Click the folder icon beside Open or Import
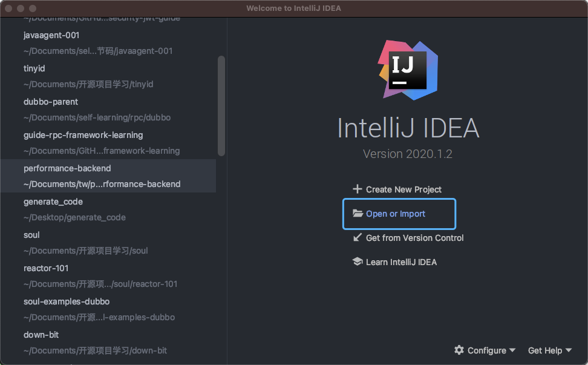The width and height of the screenshot is (588, 365). click(x=358, y=214)
